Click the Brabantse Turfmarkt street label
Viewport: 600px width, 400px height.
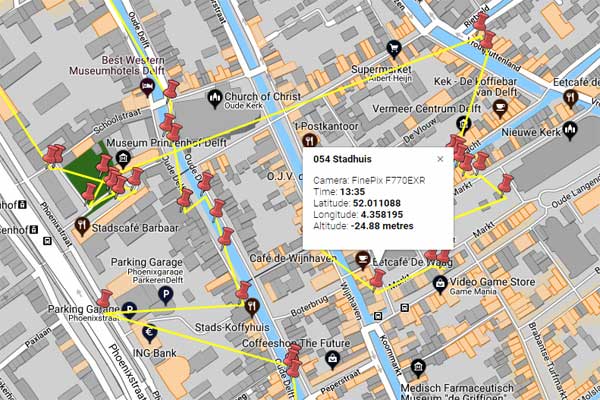coord(545,359)
